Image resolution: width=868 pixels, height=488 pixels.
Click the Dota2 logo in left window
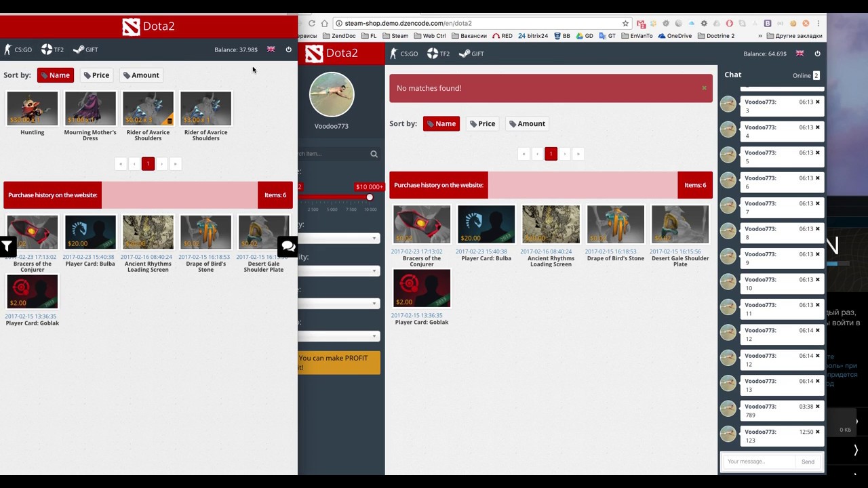[149, 26]
